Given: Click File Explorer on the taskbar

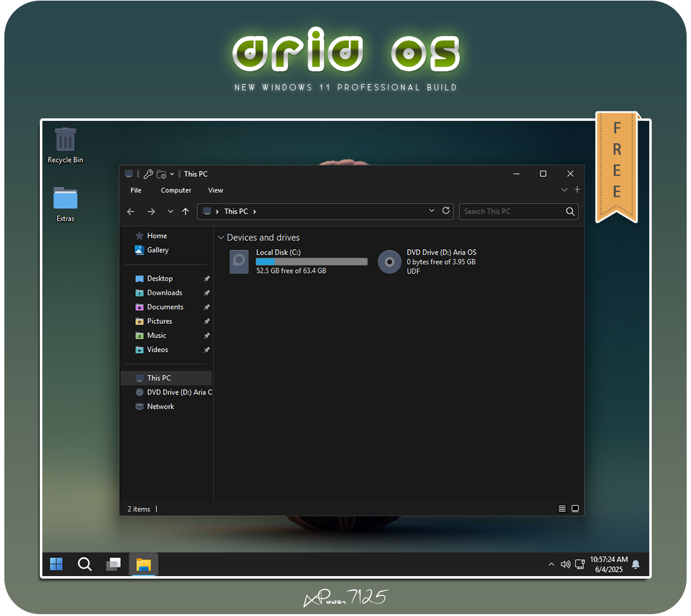Looking at the screenshot, I should point(144,564).
